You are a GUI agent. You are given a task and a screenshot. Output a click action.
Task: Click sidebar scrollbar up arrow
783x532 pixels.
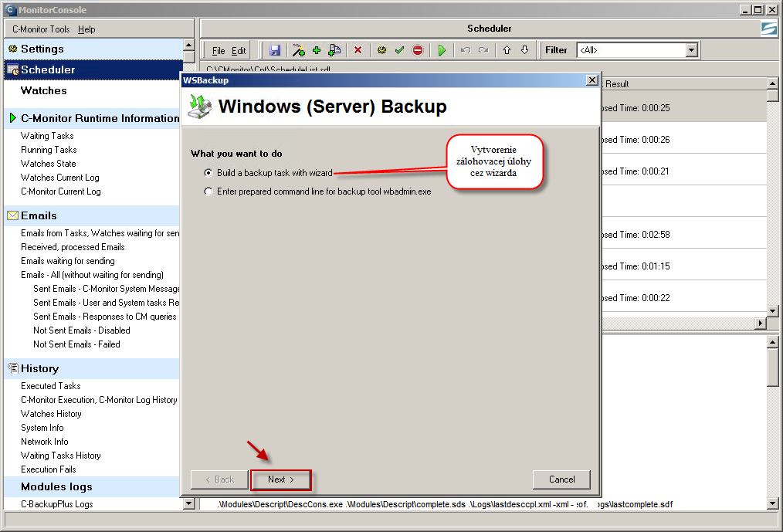click(x=188, y=45)
